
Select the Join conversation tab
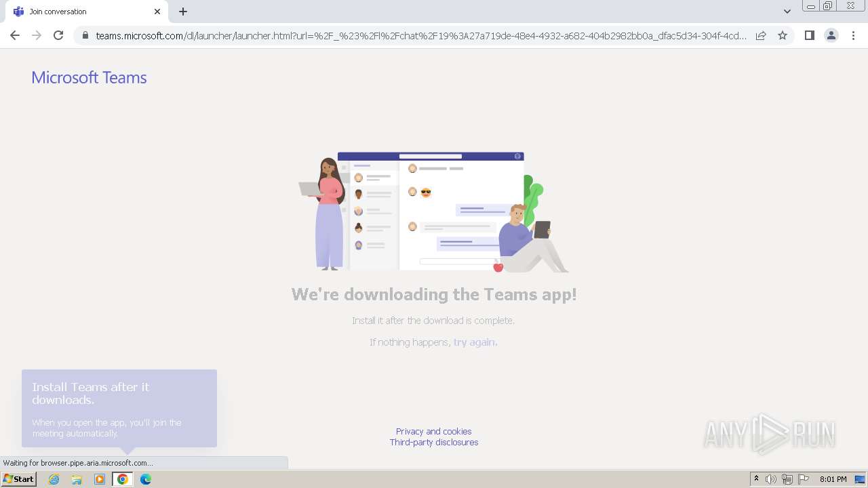tap(86, 12)
